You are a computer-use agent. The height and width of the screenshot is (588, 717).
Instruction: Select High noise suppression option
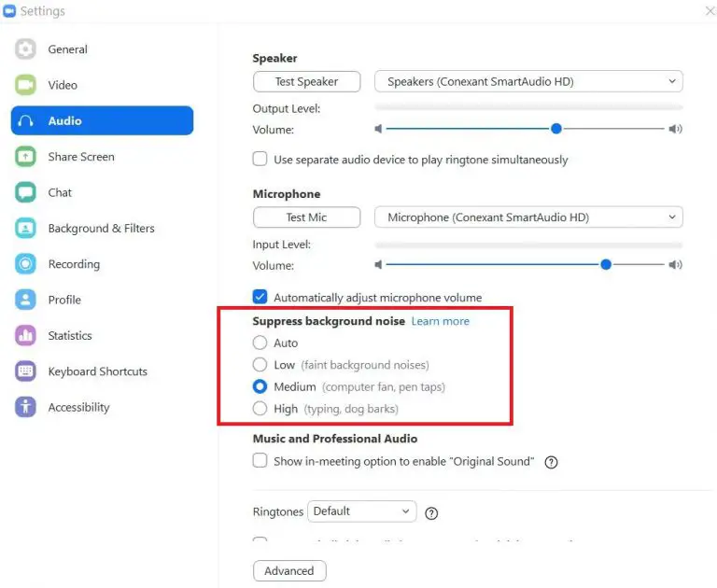click(260, 408)
